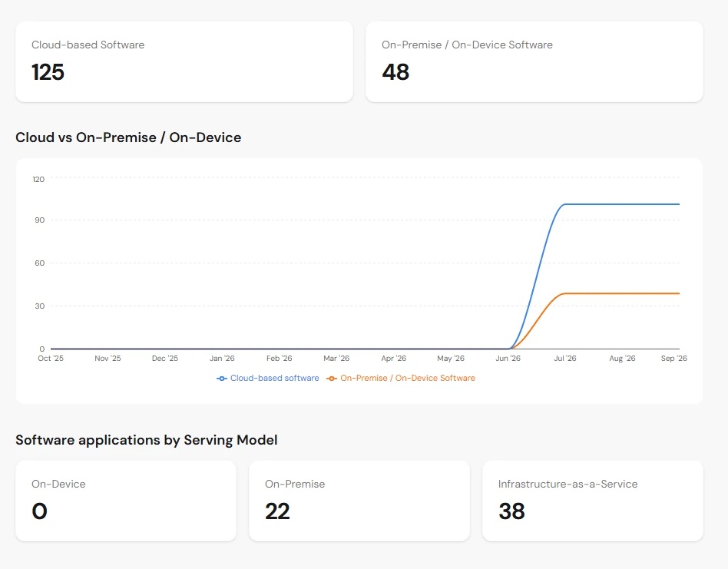Click the Dec '25 axis label
Viewport: 728px width, 569px height.
coord(165,359)
